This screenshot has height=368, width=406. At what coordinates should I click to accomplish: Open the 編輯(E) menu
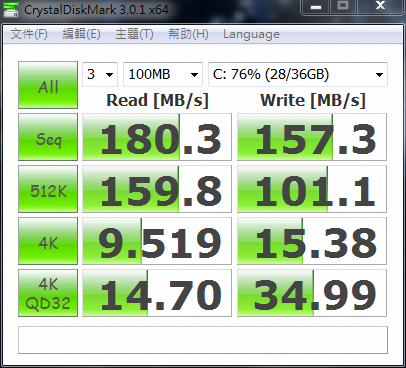tap(81, 34)
